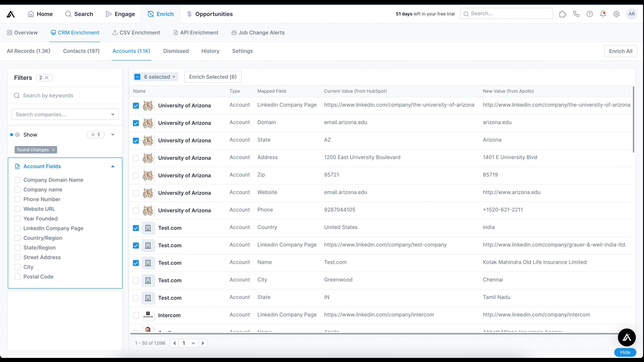Enable the Company Domain Name field filter

point(17,180)
